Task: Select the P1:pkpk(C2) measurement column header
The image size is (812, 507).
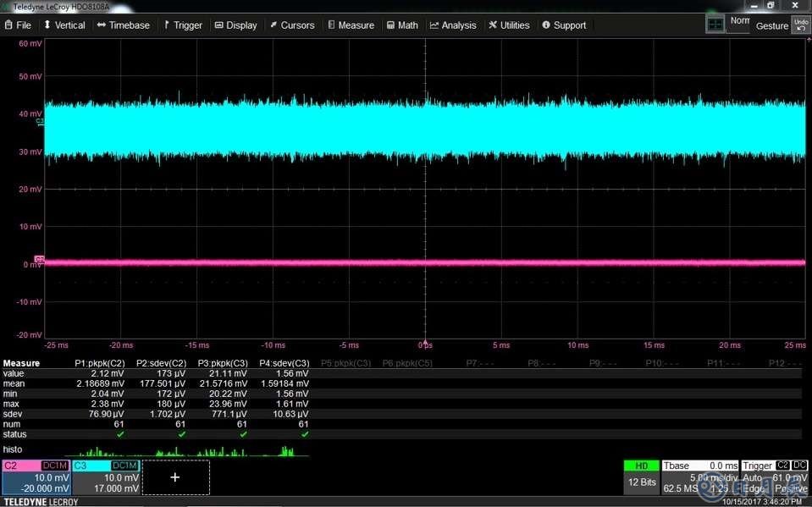Action: (x=102, y=363)
